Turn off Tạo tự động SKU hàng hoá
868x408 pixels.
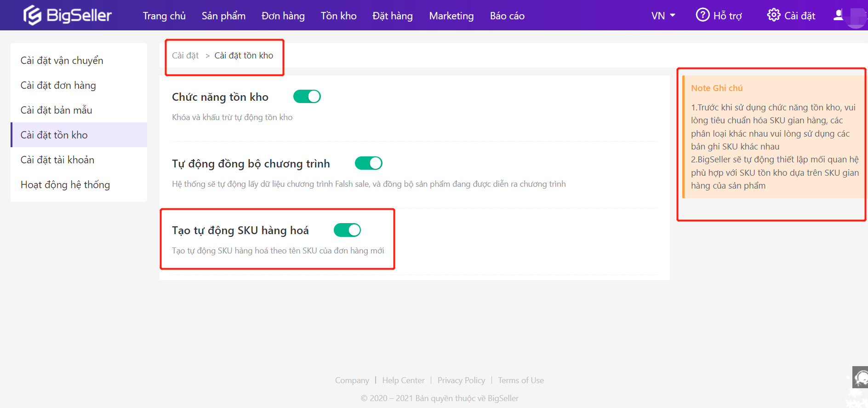pos(347,230)
